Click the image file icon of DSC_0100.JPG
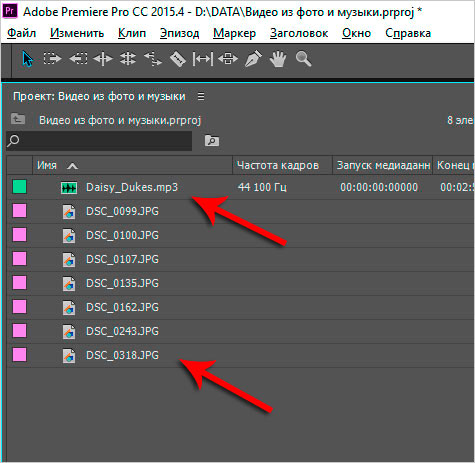475x463 pixels. pyautogui.click(x=69, y=236)
